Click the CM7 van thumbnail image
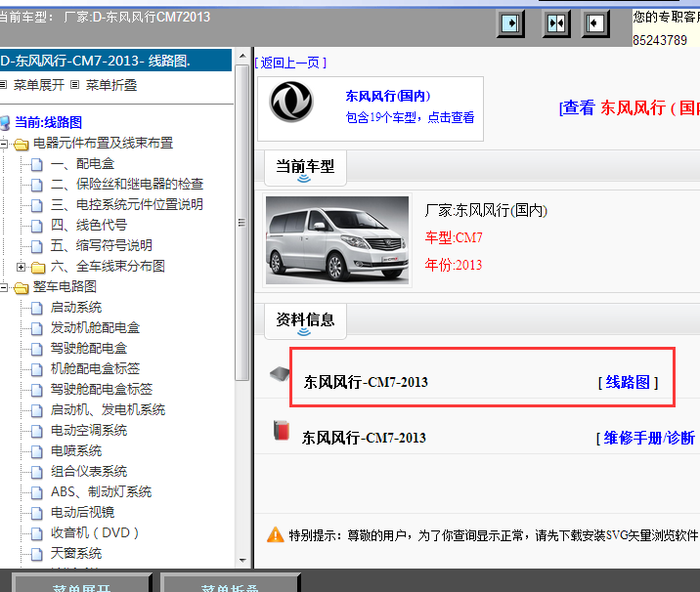 coord(337,240)
